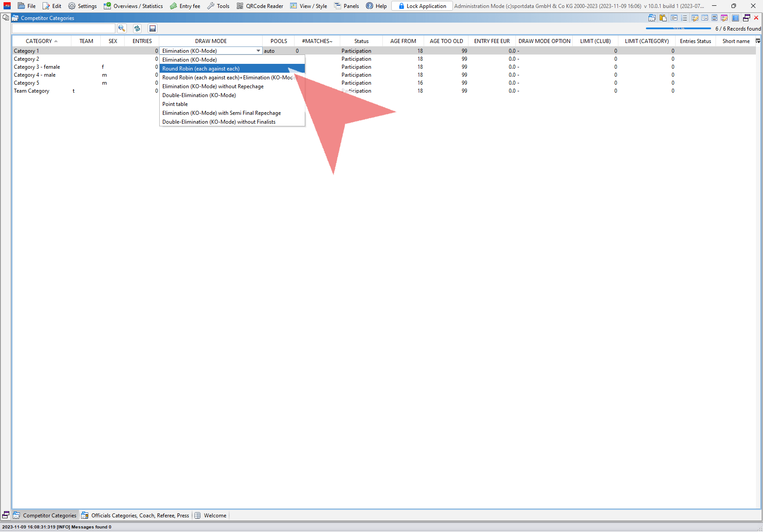Click the search text input field
The height and width of the screenshot is (532, 763).
point(63,28)
